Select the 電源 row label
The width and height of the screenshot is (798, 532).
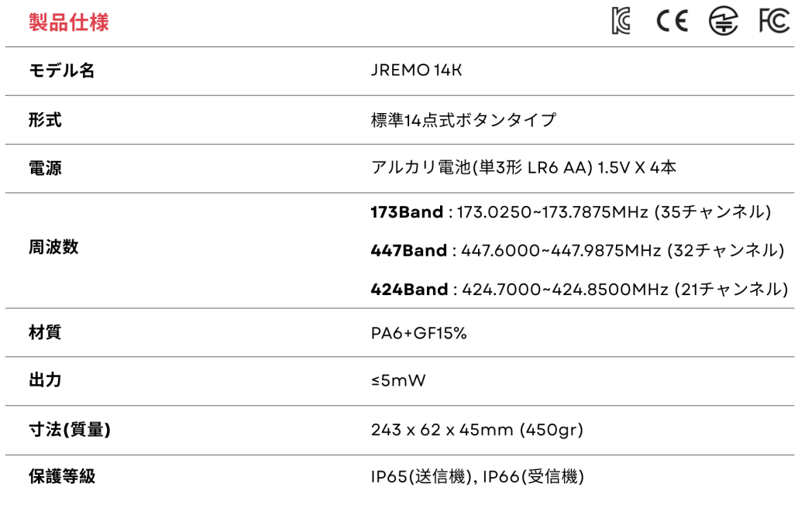click(x=45, y=168)
